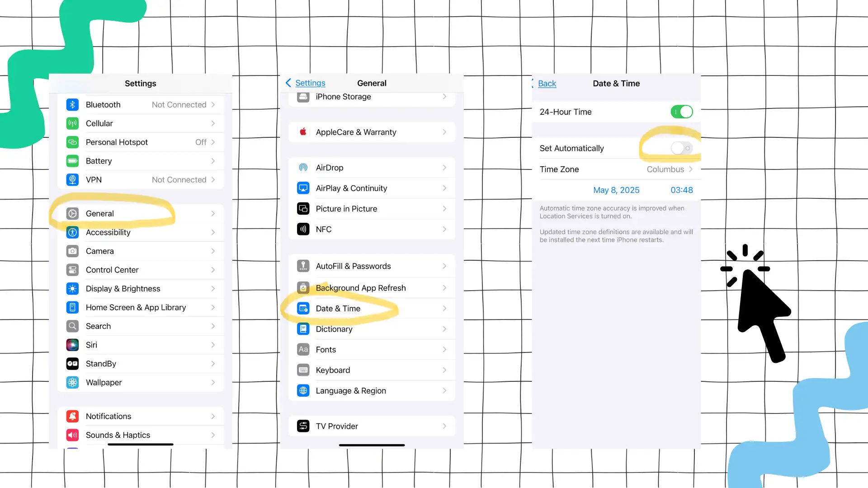868x488 pixels.
Task: Tap the Background App Refresh icon
Action: 303,288
